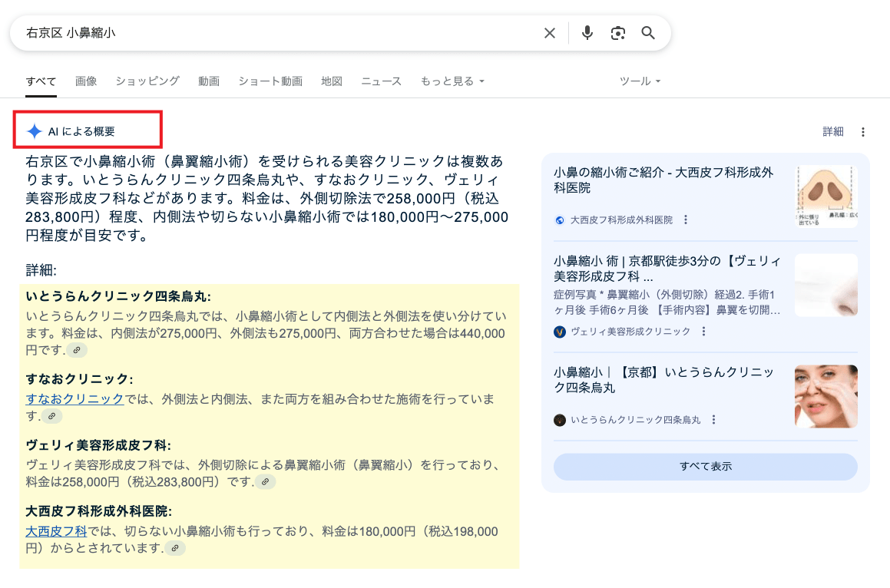This screenshot has height=588, width=890.
Task: Click the 大西皮フ科形成外科医院: bold heading
Action: pyautogui.click(x=99, y=510)
